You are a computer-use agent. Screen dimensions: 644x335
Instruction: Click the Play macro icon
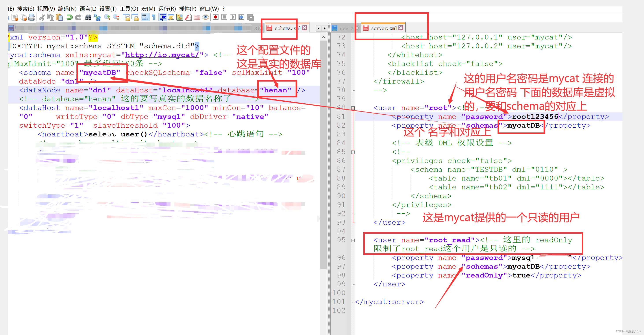pyautogui.click(x=233, y=17)
